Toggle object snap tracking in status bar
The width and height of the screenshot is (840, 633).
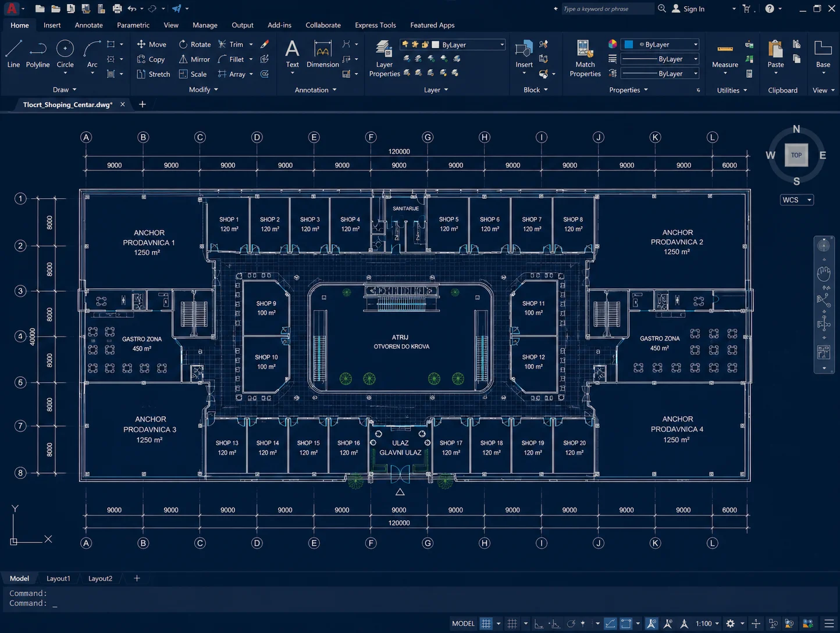pos(610,624)
